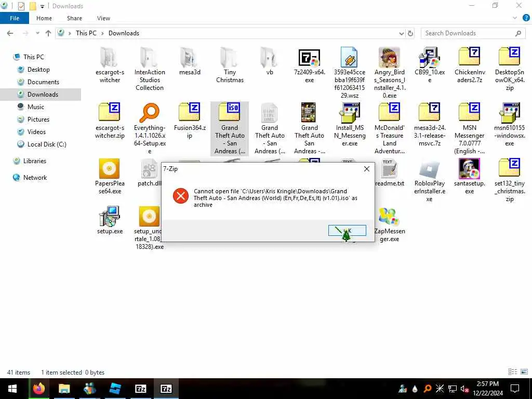Select the escargot-switcher folder

pos(110,65)
